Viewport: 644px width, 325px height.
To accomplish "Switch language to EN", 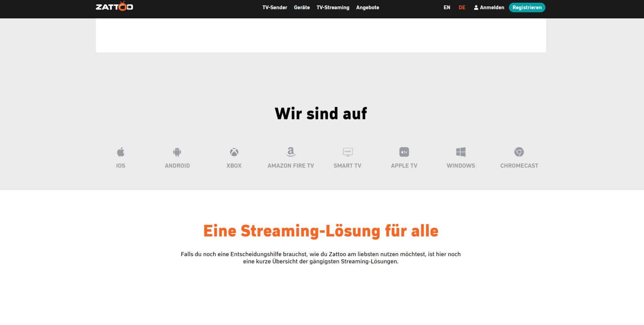I will [x=447, y=7].
